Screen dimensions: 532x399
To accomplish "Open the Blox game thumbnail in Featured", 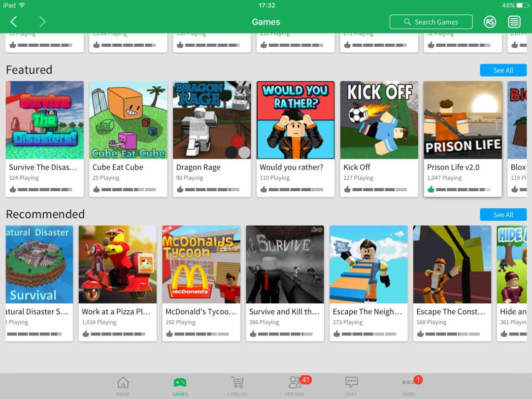I will pyautogui.click(x=517, y=120).
